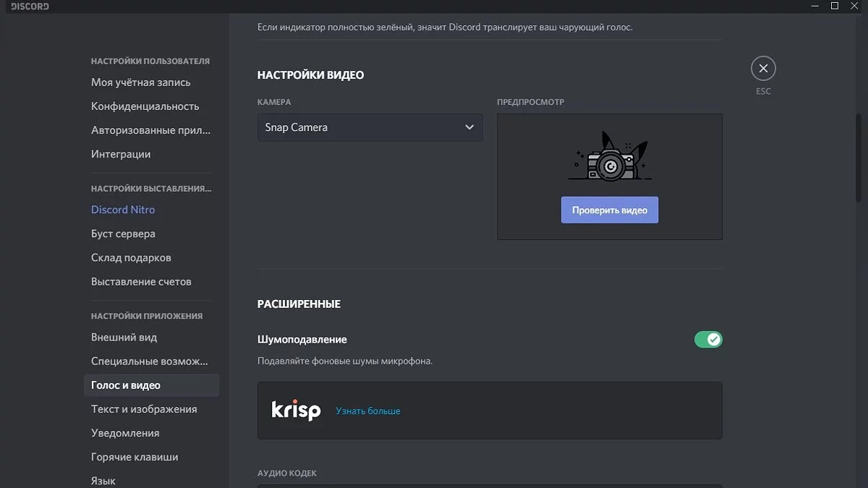Select Голос и видео in sidebar
The width and height of the screenshot is (868, 488).
pyautogui.click(x=151, y=385)
